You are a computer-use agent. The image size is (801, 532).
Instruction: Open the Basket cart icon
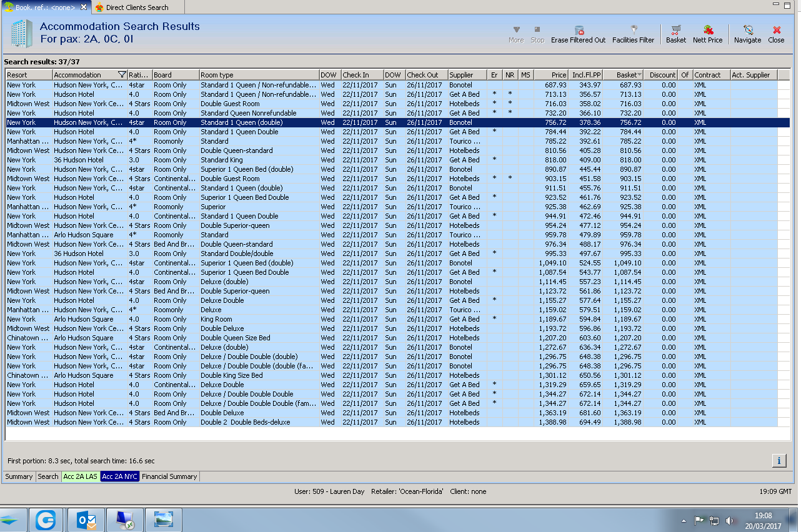676,30
